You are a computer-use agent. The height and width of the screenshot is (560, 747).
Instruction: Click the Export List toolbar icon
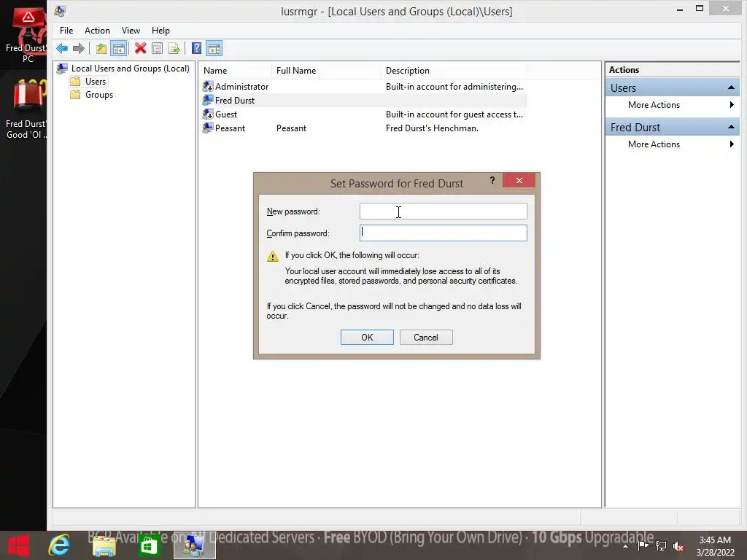click(174, 48)
